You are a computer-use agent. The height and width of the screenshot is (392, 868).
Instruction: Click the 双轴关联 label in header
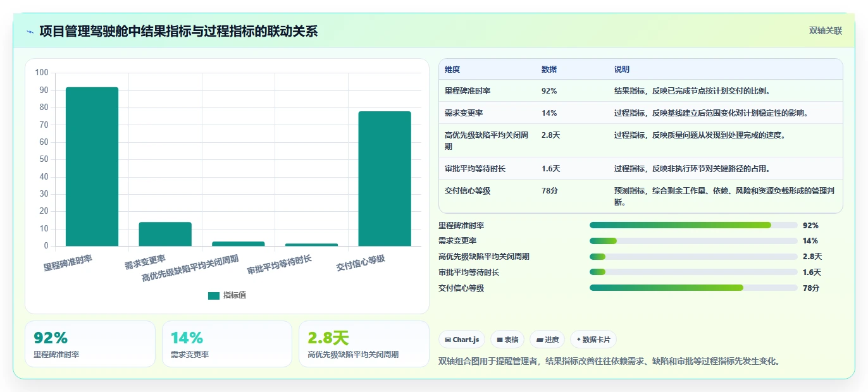tap(826, 30)
